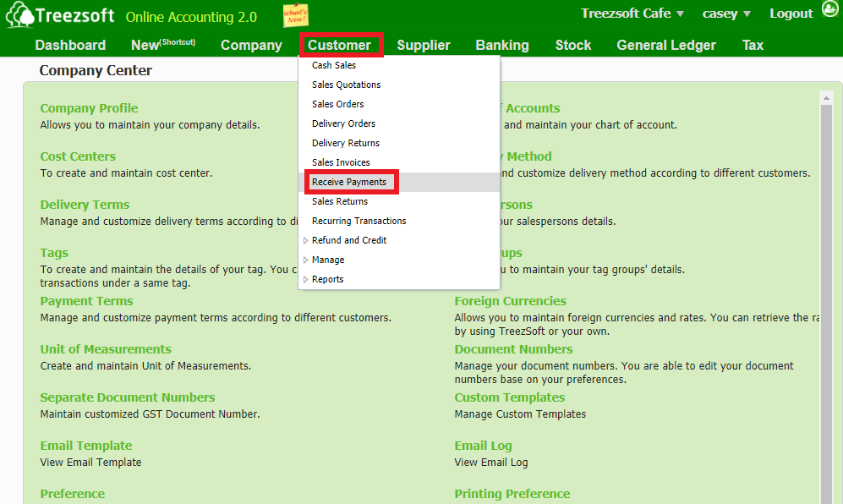Select Sales Invoices menu entry
This screenshot has height=504, width=843.
point(341,162)
